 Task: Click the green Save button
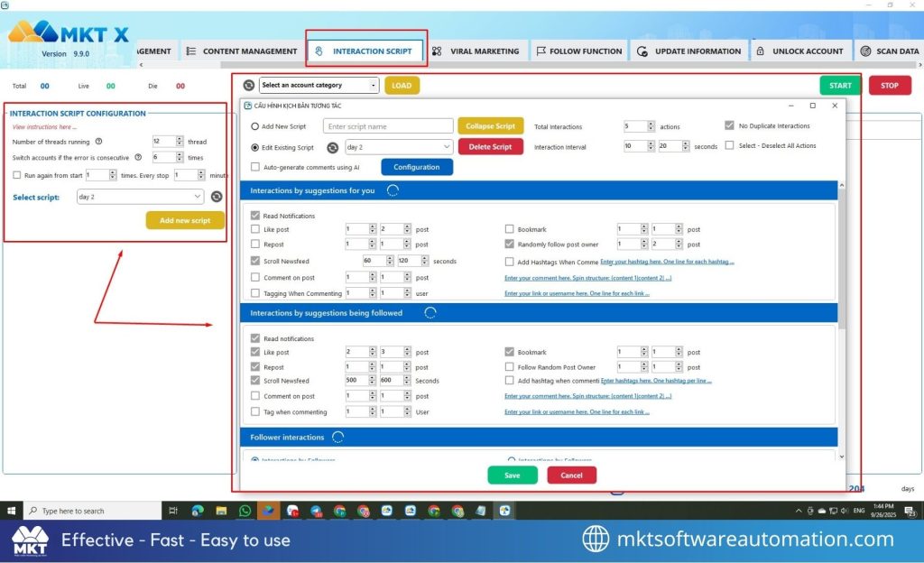tap(512, 475)
